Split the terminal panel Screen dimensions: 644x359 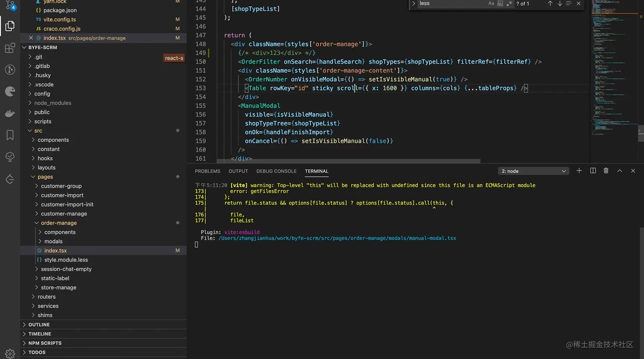pos(593,171)
